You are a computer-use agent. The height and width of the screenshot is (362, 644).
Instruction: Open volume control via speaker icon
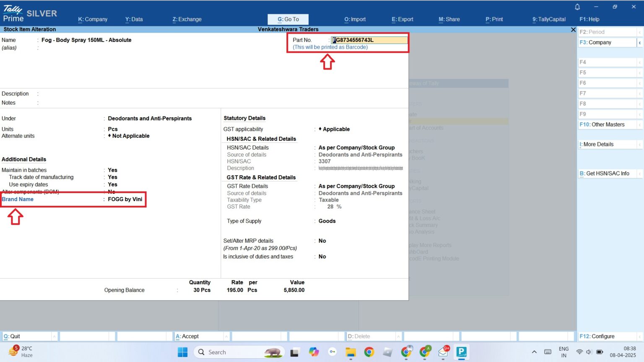pyautogui.click(x=589, y=352)
